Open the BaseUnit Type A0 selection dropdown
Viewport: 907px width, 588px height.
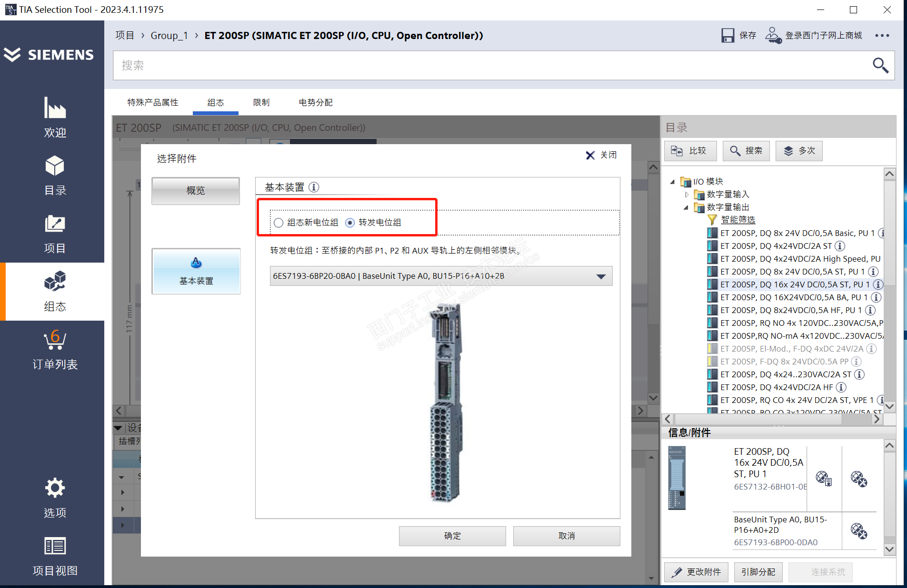click(441, 276)
